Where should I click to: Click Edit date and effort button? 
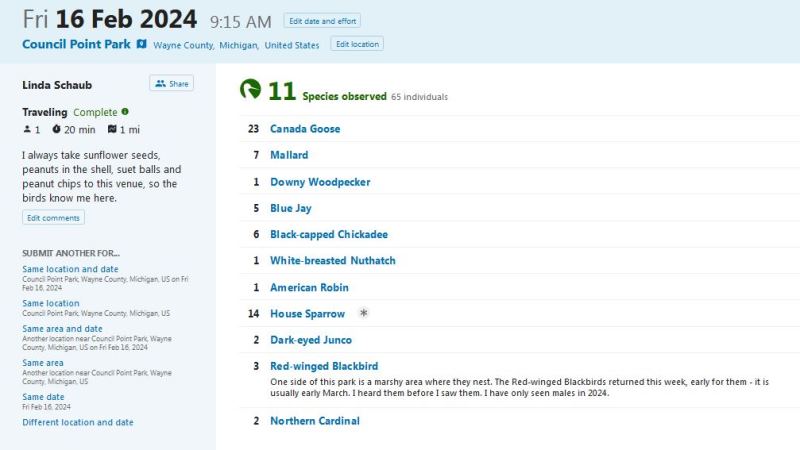click(322, 21)
